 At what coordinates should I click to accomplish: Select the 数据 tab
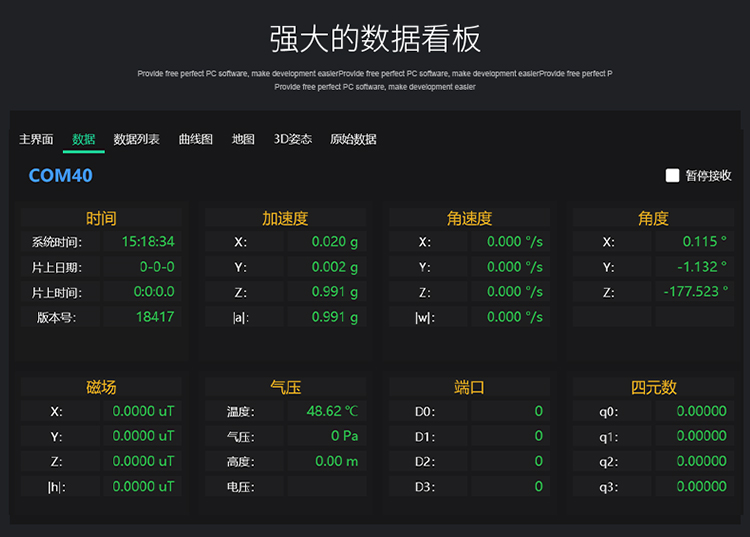coord(84,140)
